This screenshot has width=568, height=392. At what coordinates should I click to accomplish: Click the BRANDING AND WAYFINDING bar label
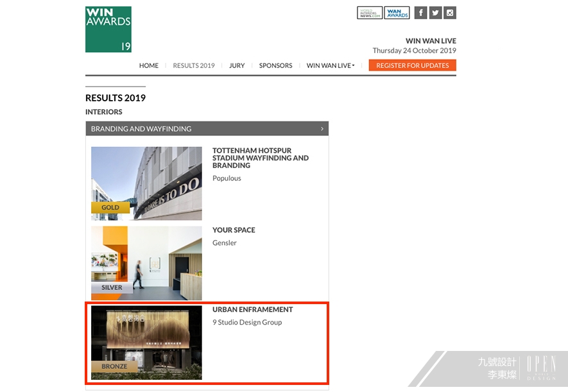[x=141, y=129]
